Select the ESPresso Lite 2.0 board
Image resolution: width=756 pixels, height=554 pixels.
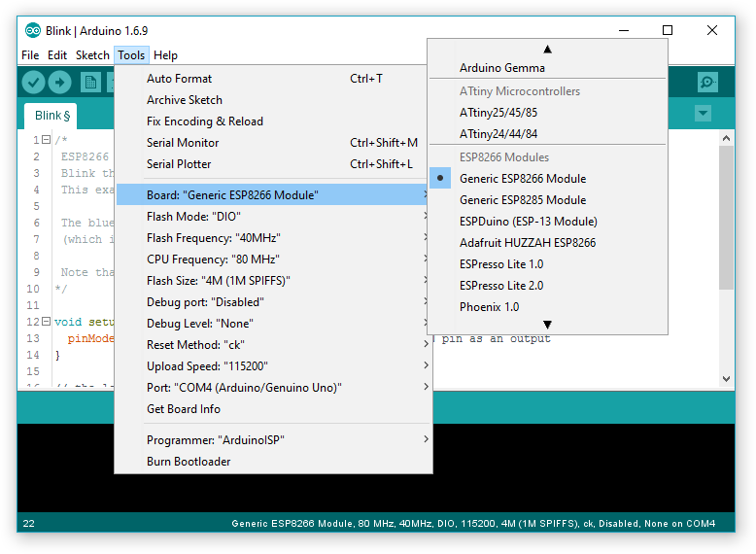pyautogui.click(x=547, y=286)
